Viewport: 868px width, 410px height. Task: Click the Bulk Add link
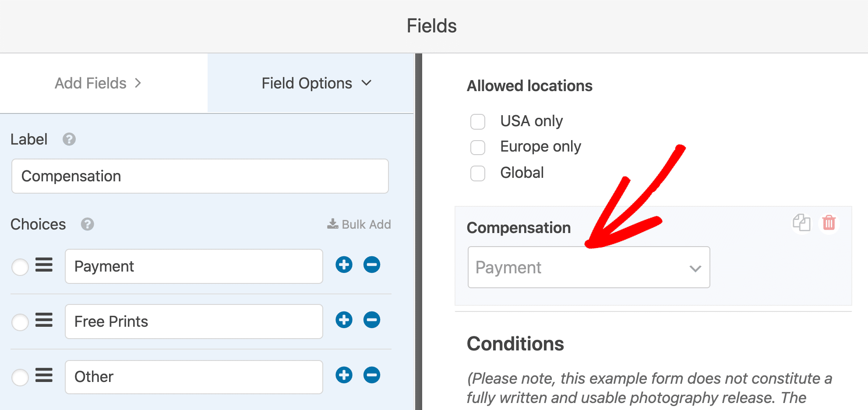359,224
